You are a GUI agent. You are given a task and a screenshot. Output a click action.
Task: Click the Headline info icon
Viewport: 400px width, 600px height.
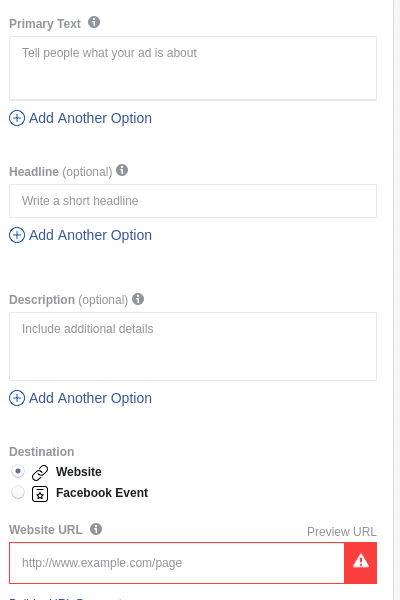point(122,170)
